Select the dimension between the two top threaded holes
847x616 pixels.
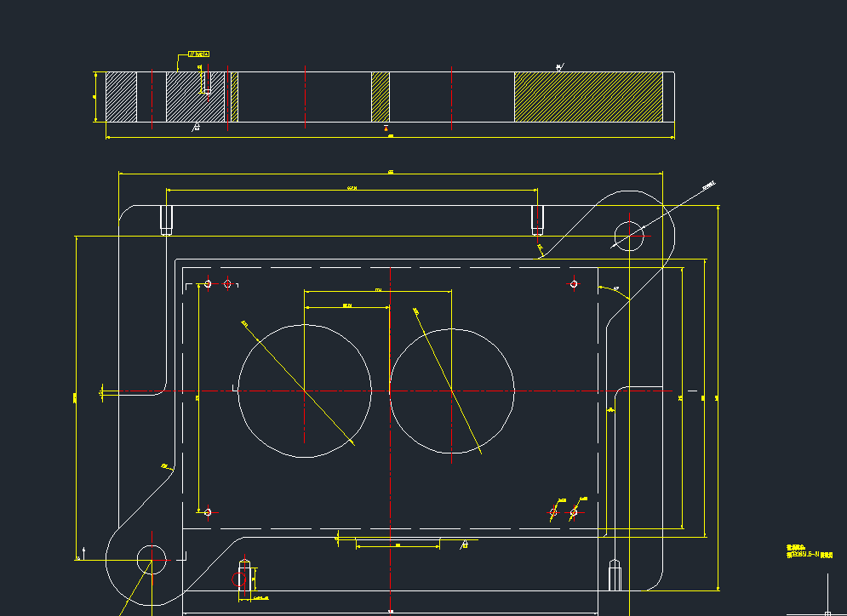pyautogui.click(x=352, y=190)
